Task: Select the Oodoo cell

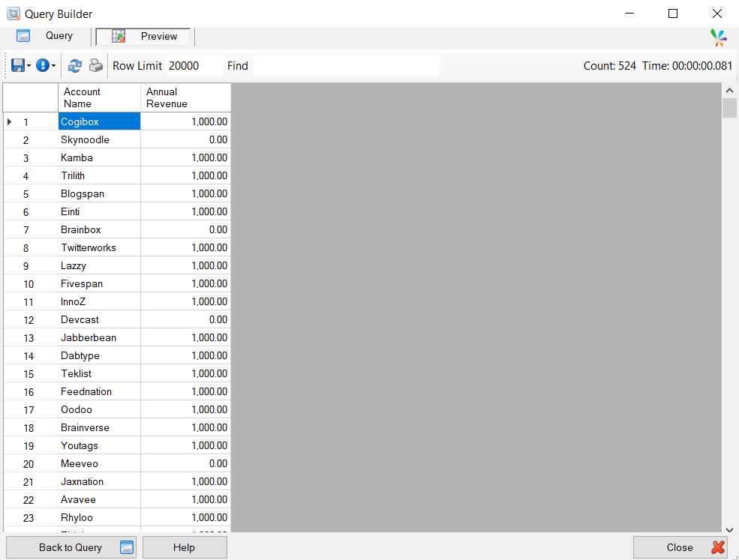Action: 100,409
